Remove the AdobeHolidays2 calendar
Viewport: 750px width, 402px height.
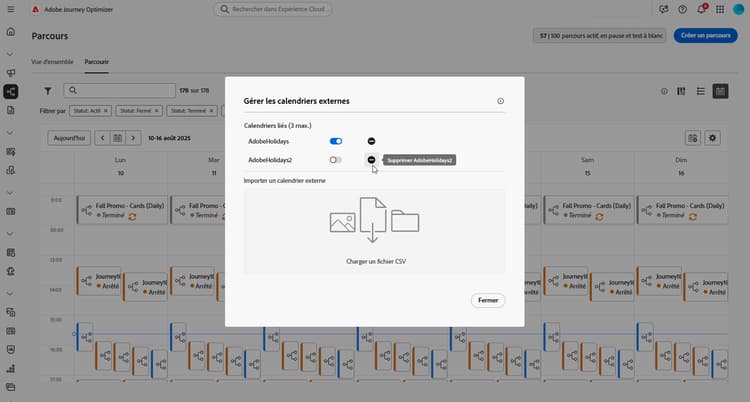click(x=371, y=160)
